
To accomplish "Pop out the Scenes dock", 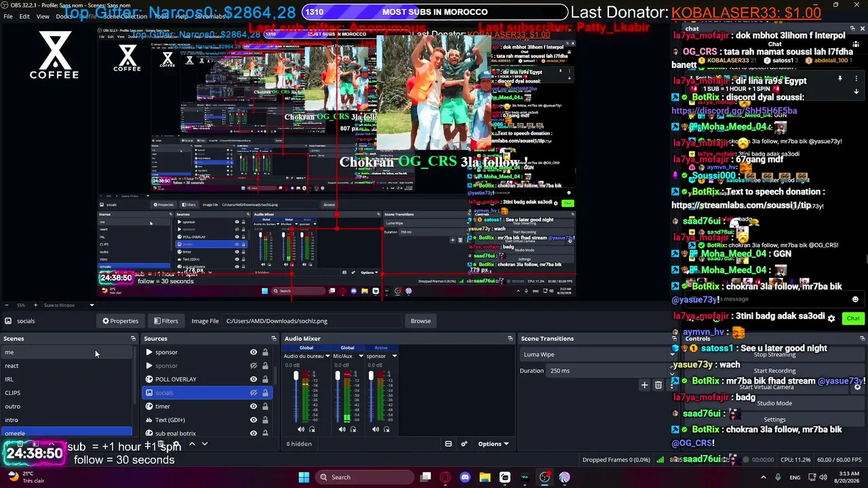I will (133, 338).
